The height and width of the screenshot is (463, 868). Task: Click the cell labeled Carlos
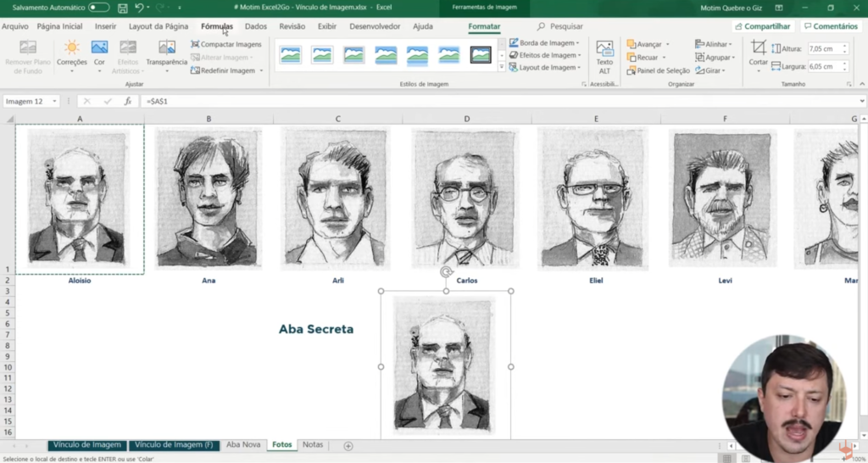point(467,280)
